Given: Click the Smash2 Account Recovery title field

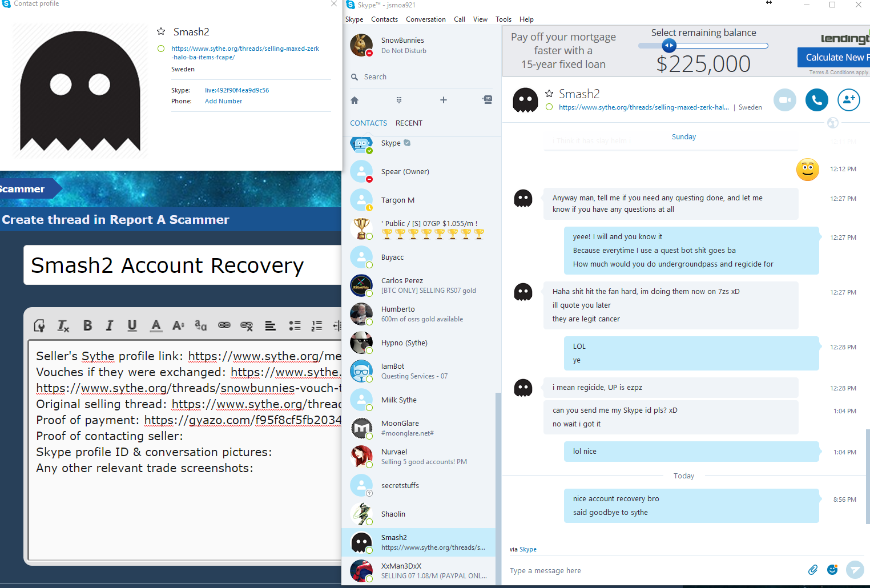Looking at the screenshot, I should click(x=183, y=265).
